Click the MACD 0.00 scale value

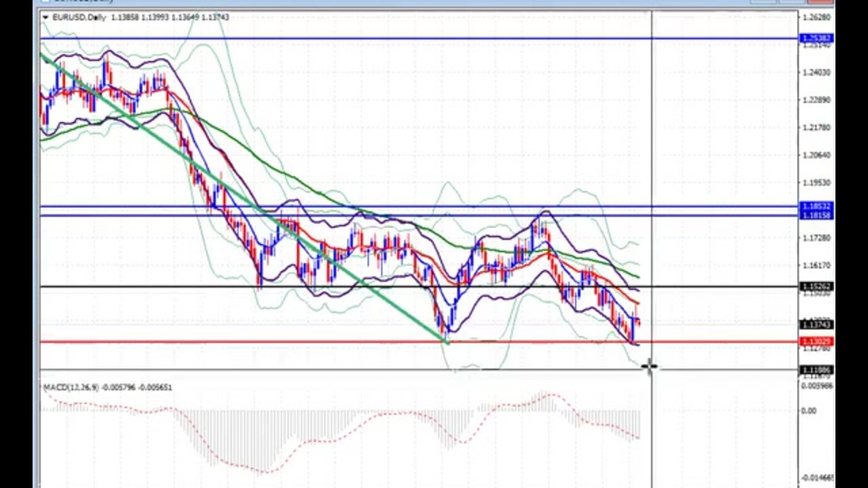(808, 411)
